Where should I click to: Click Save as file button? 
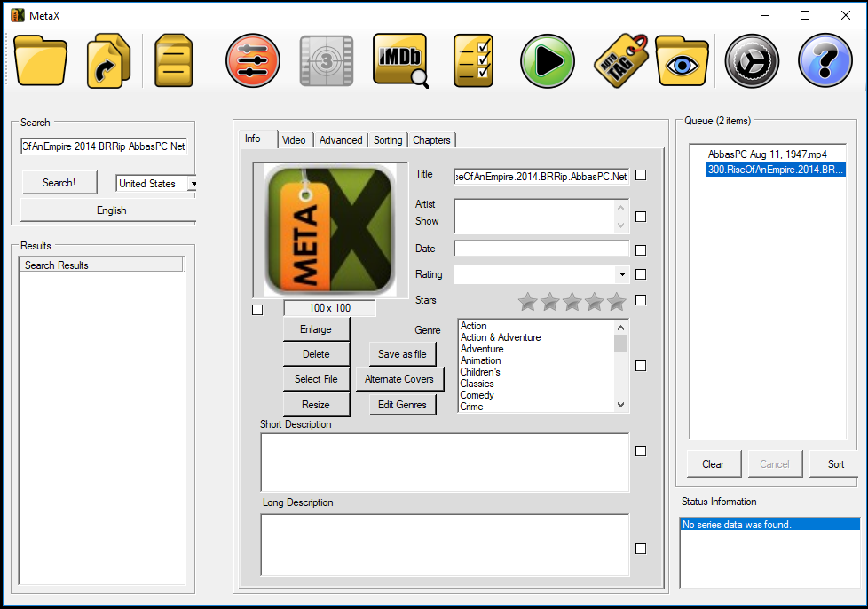tap(402, 354)
